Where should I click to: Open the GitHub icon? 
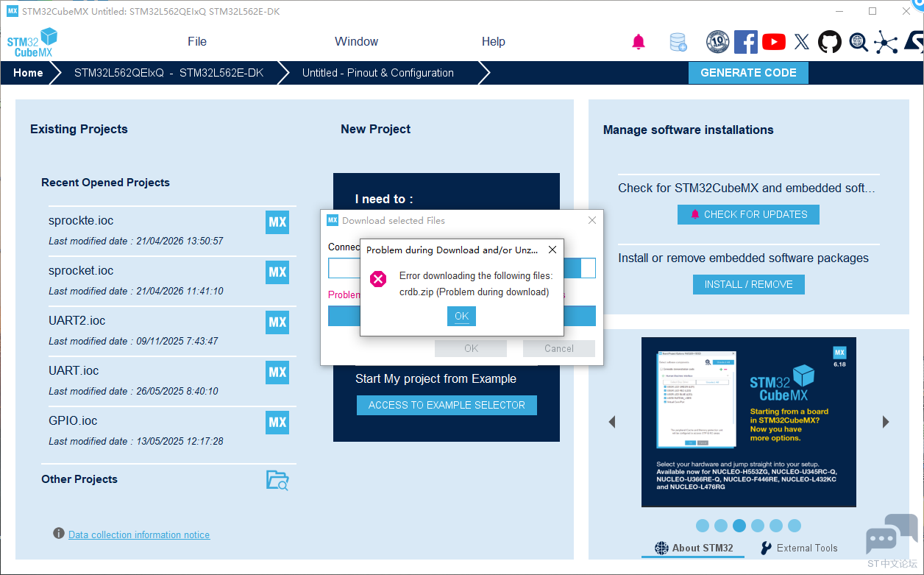[830, 41]
